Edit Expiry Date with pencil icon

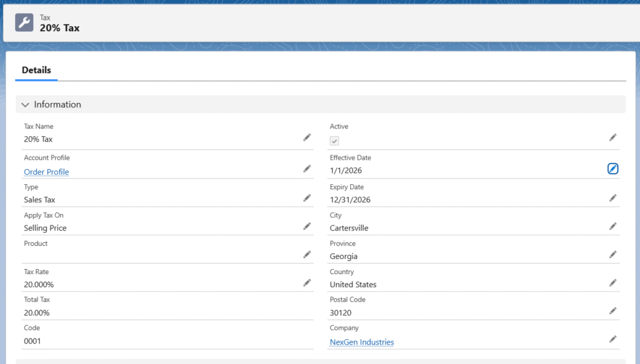coord(613,198)
